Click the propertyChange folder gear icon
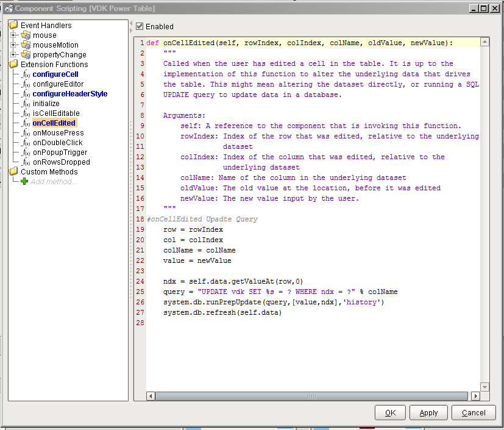The height and width of the screenshot is (430, 504). pos(26,55)
